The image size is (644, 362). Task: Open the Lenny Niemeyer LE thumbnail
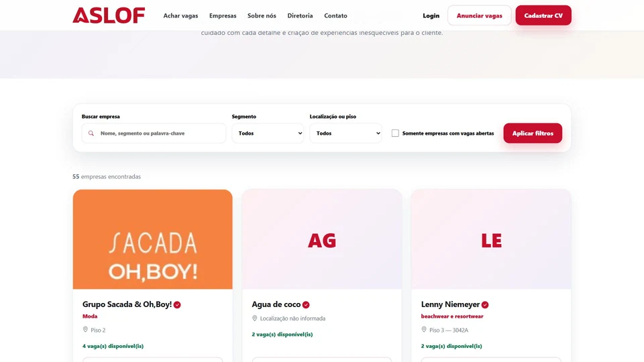[x=491, y=239]
